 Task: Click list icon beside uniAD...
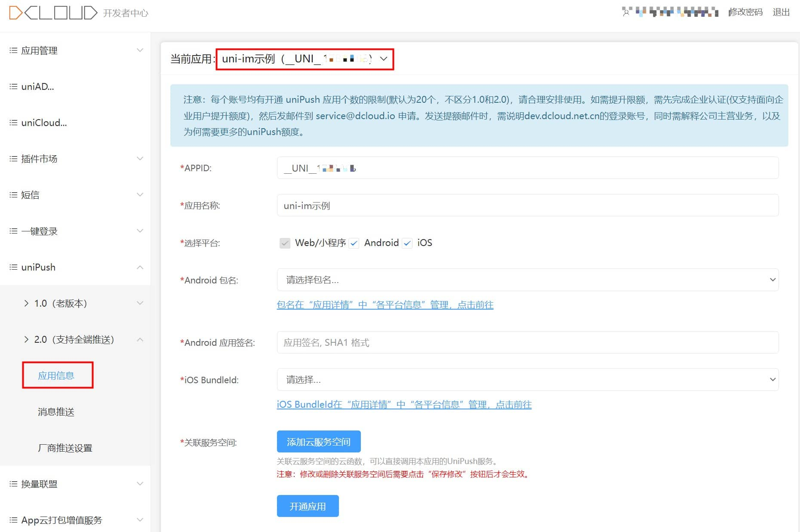tap(13, 86)
